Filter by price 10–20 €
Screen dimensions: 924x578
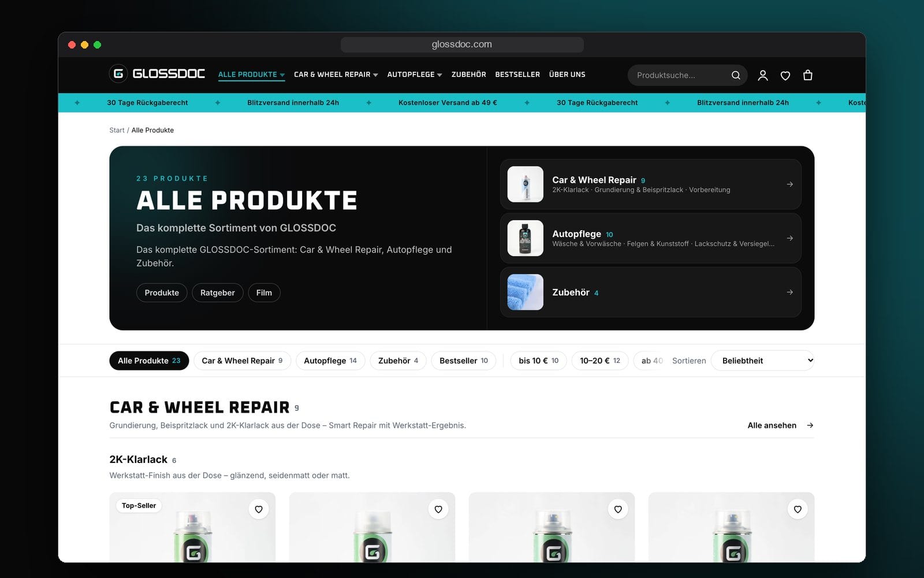tap(600, 361)
